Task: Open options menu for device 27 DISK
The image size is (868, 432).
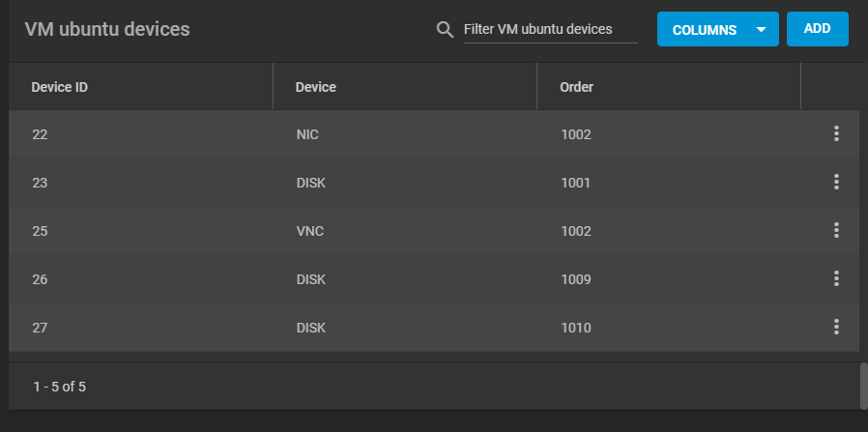Action: [x=836, y=328]
